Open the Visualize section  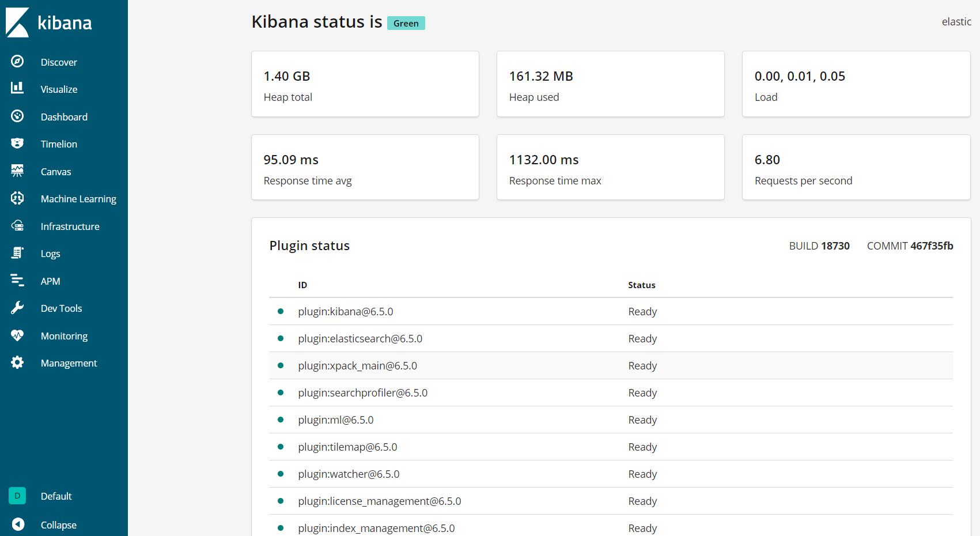pos(58,89)
